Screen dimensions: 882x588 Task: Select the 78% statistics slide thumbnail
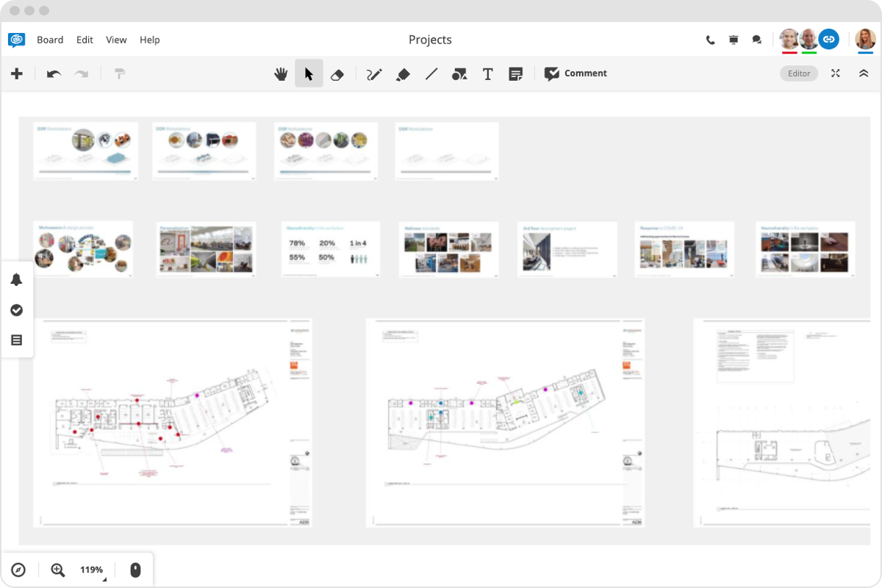(331, 249)
